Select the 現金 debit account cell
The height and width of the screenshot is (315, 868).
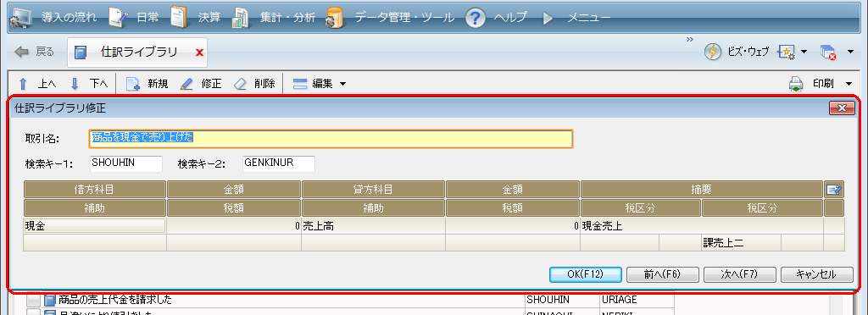[95, 226]
